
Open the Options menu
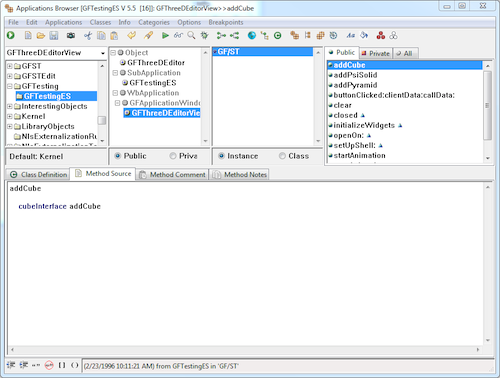pyautogui.click(x=189, y=22)
